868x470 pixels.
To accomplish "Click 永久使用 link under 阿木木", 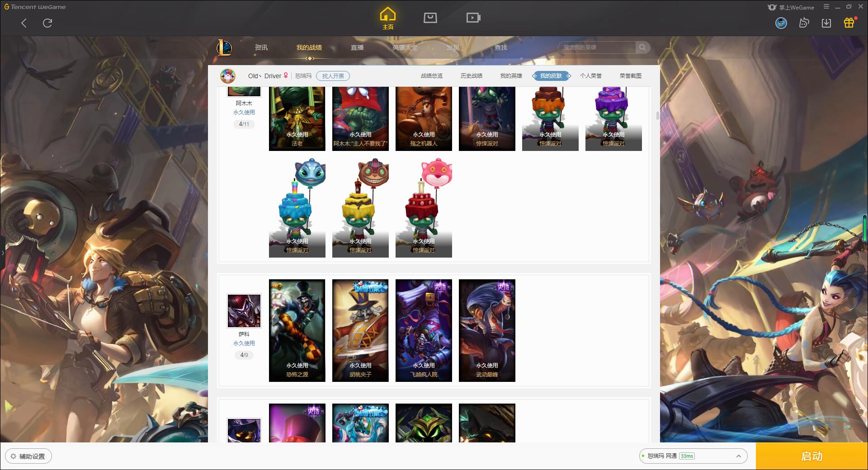I will click(x=244, y=113).
